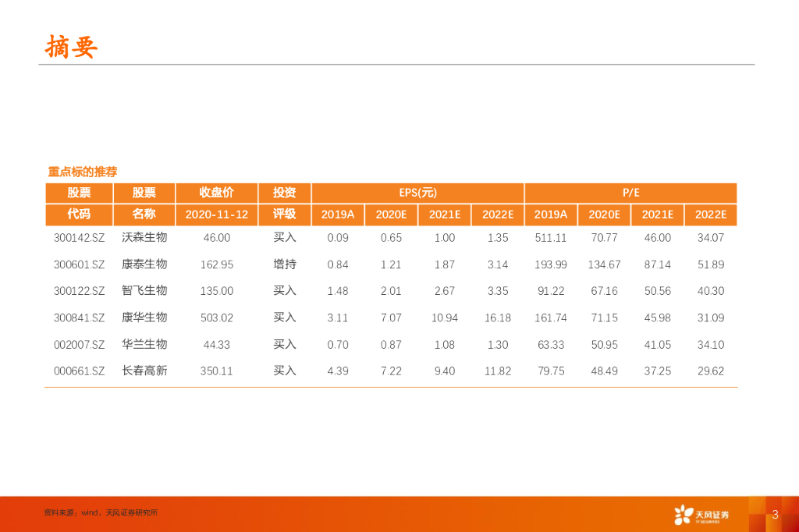The height and width of the screenshot is (532, 799).
Task: Click the source note 资料来源 wind 天风证券研究所
Action: click(101, 512)
